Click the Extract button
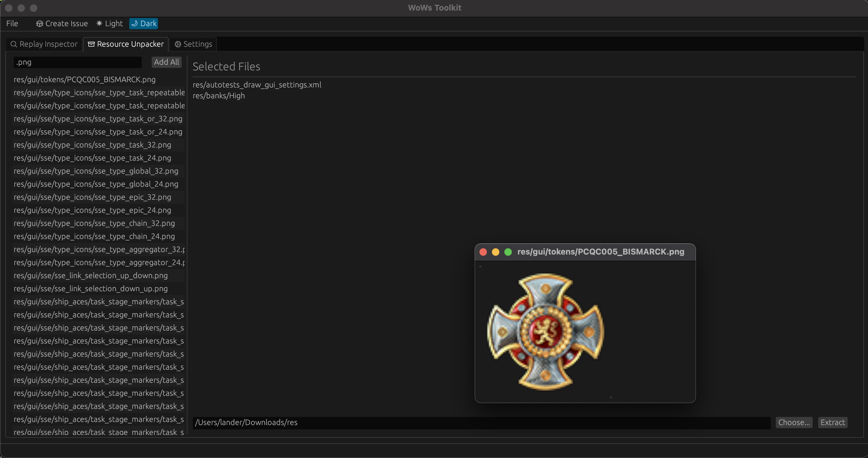 coord(832,422)
